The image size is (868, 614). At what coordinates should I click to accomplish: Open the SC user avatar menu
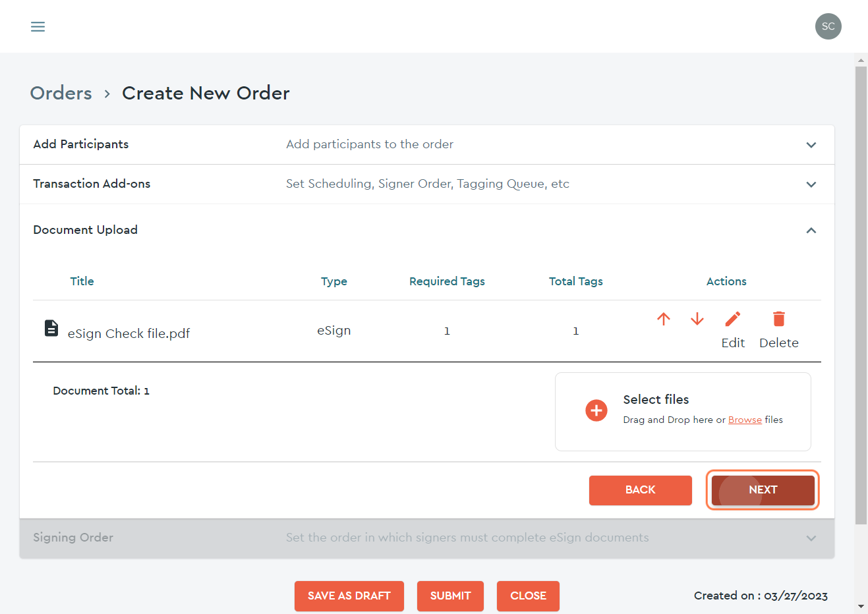click(828, 26)
